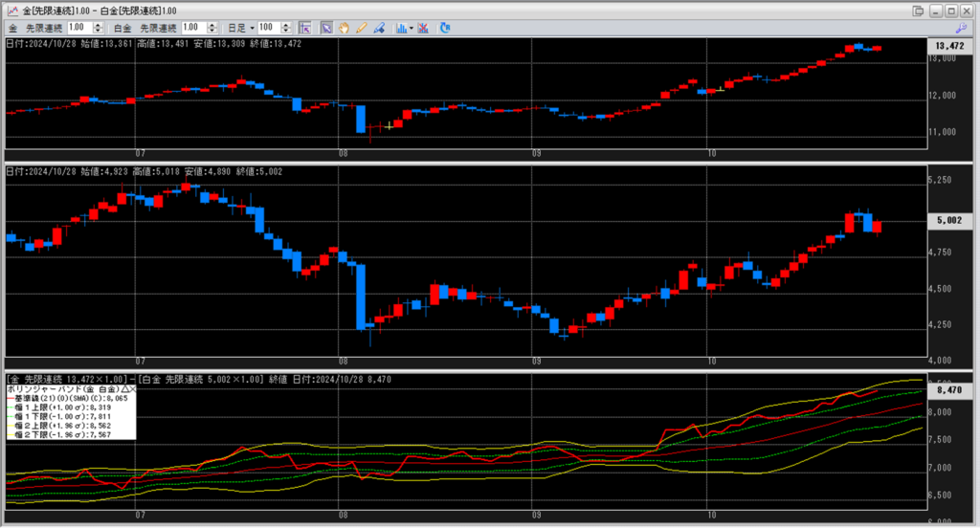
Task: Click stepper arrows for the gold 1.00 ratio
Action: tap(98, 28)
